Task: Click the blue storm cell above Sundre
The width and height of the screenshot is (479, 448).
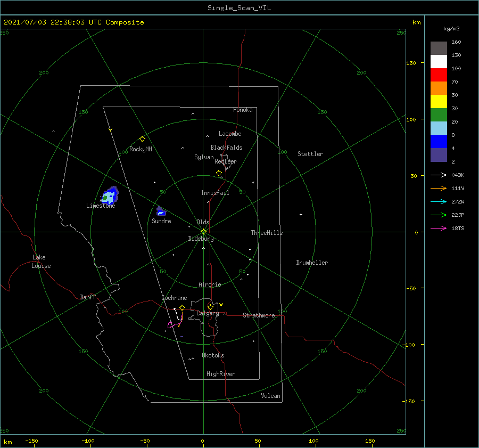Action: pyautogui.click(x=161, y=211)
